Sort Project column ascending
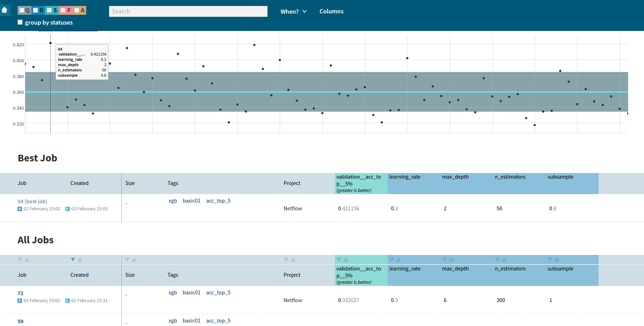Image resolution: width=644 pixels, height=326 pixels. coord(293,260)
